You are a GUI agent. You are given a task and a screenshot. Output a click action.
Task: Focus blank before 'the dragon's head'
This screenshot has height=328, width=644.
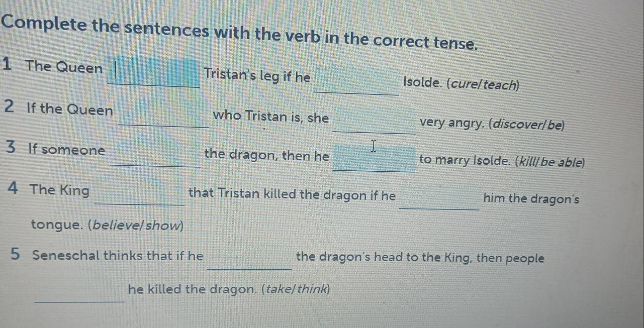[x=250, y=261]
